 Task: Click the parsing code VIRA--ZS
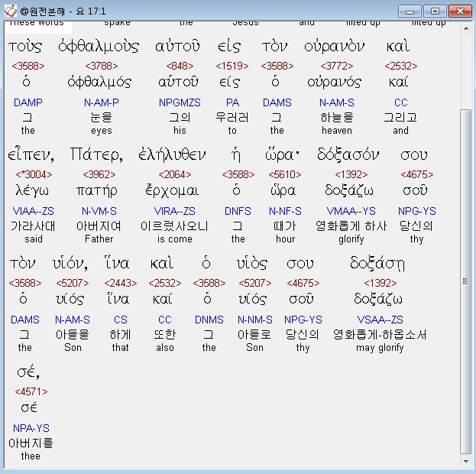(x=175, y=211)
